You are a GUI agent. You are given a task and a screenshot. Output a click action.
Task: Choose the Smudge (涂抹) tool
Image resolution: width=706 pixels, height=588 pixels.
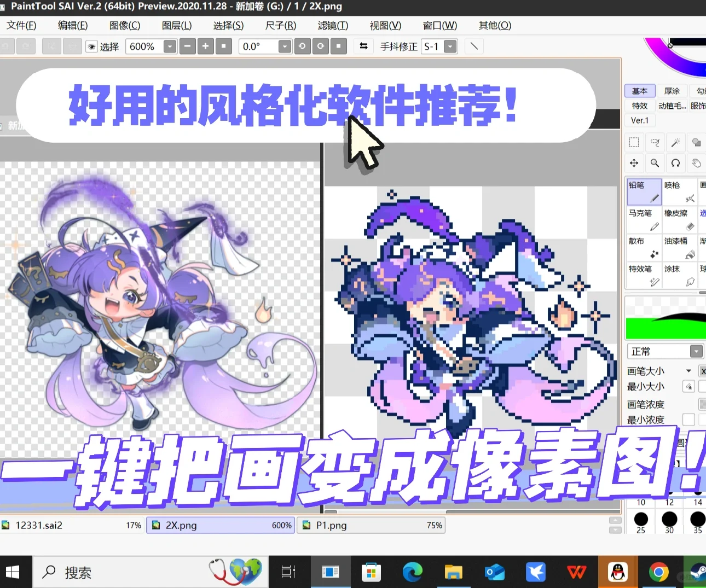coord(680,275)
